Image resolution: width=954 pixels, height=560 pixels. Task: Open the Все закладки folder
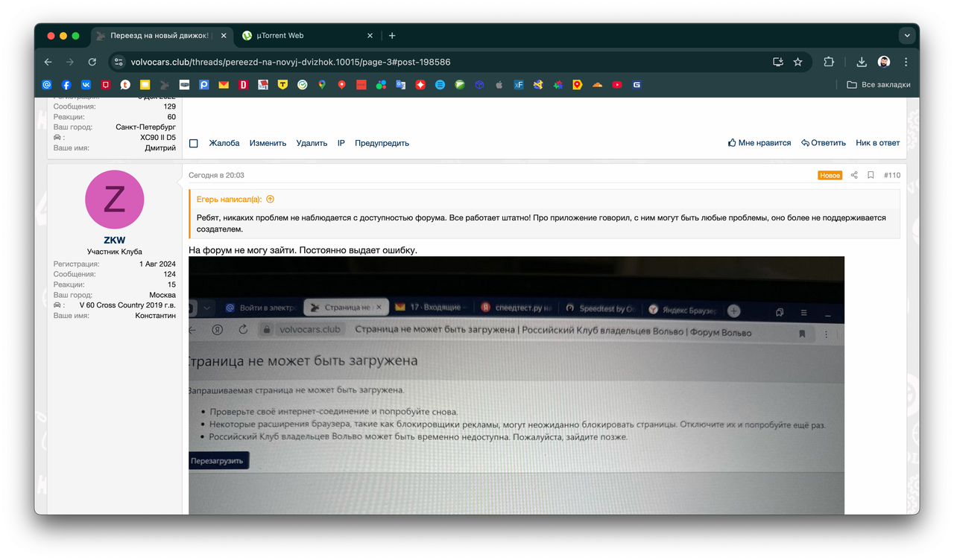879,85
